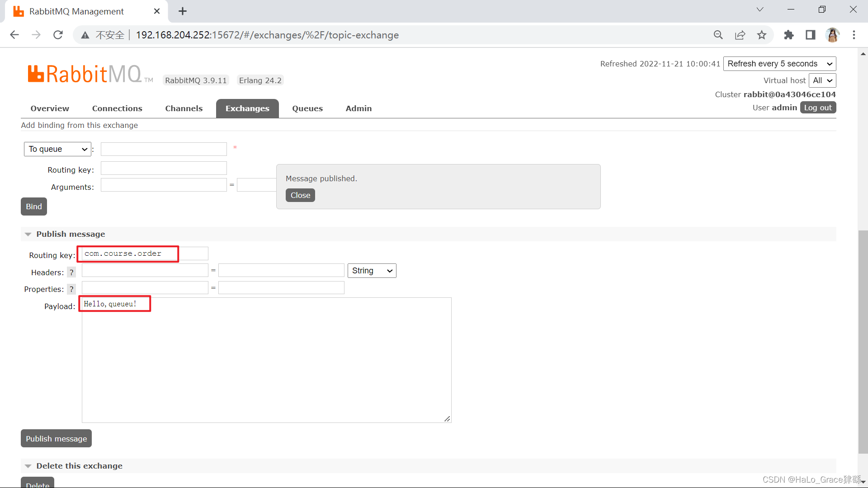Open the To queue binding dropdown
This screenshot has height=488, width=868.
pos(57,148)
